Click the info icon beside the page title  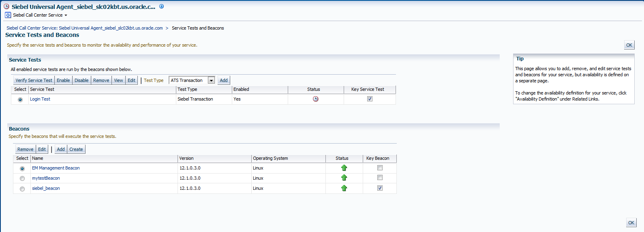(x=161, y=6)
